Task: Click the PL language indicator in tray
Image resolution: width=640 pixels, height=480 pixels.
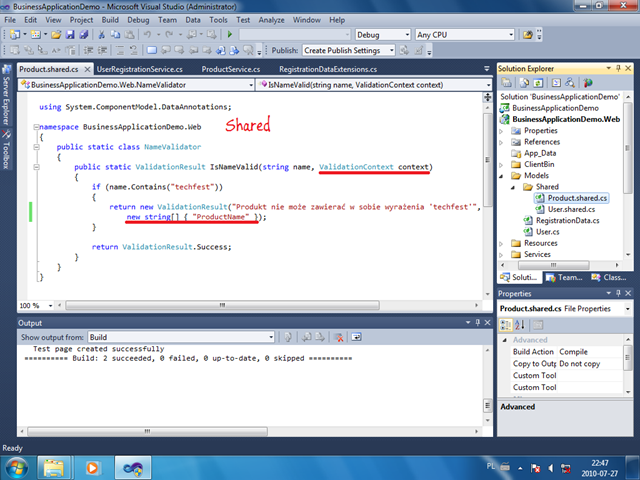Action: coord(491,467)
